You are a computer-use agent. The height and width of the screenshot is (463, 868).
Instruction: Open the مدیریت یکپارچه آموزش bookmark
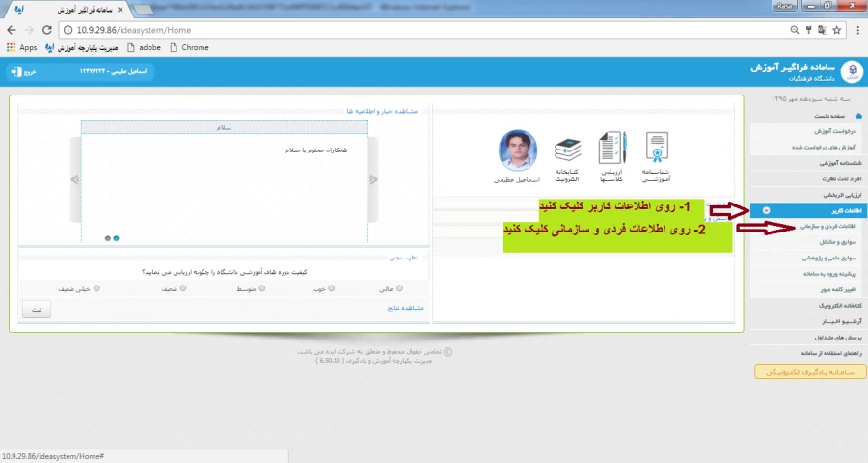coord(82,47)
